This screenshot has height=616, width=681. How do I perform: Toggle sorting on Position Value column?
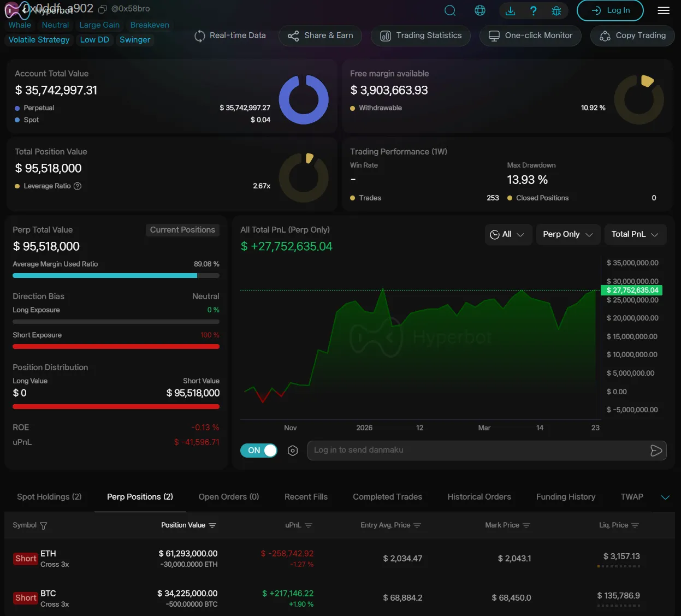(212, 525)
